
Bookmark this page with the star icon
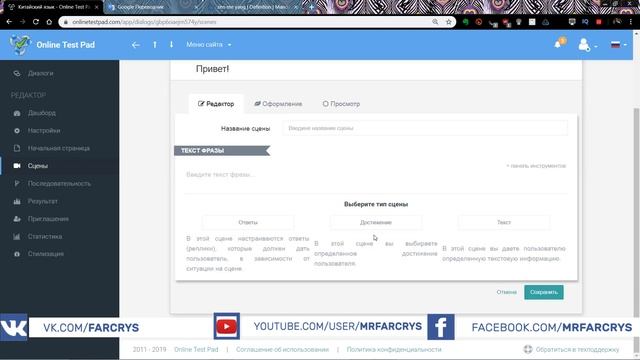449,22
